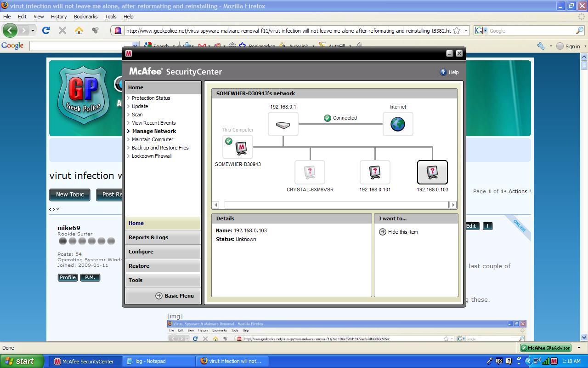Click Help link in SecurityCenter

(453, 72)
